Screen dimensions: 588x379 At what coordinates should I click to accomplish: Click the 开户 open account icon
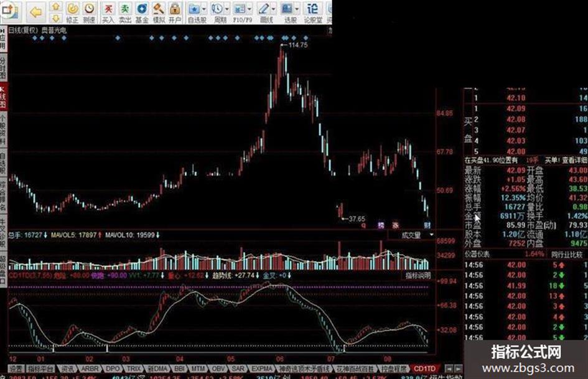[x=175, y=12]
